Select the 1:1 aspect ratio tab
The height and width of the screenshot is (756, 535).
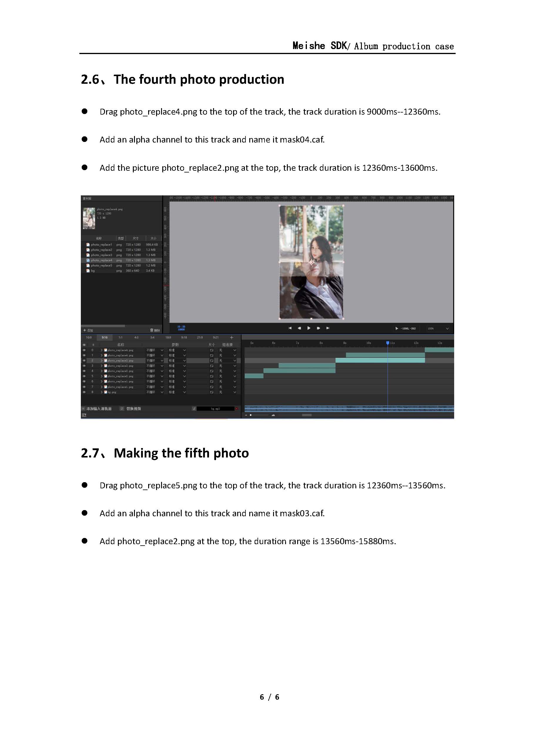coord(120,338)
